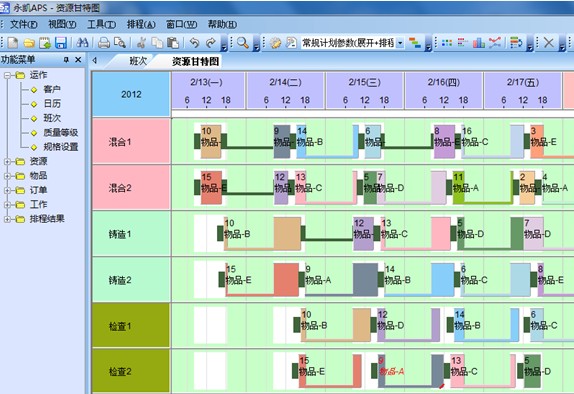Switch to the 班次 tab
574x394 pixels.
138,61
